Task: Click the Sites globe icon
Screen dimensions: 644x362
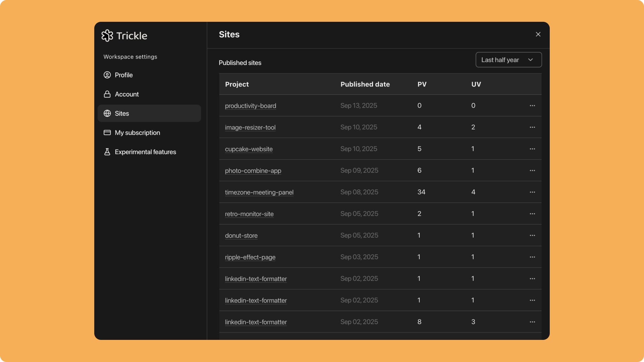Action: click(x=107, y=113)
